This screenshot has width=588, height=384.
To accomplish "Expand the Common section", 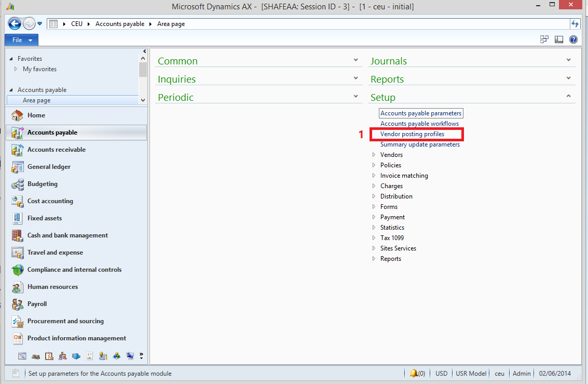I will (x=355, y=60).
